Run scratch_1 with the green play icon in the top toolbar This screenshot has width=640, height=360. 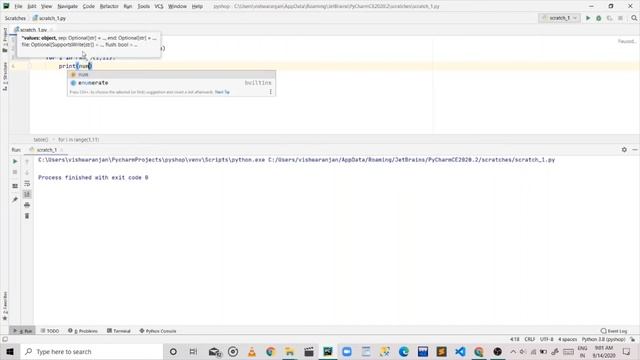(588, 18)
